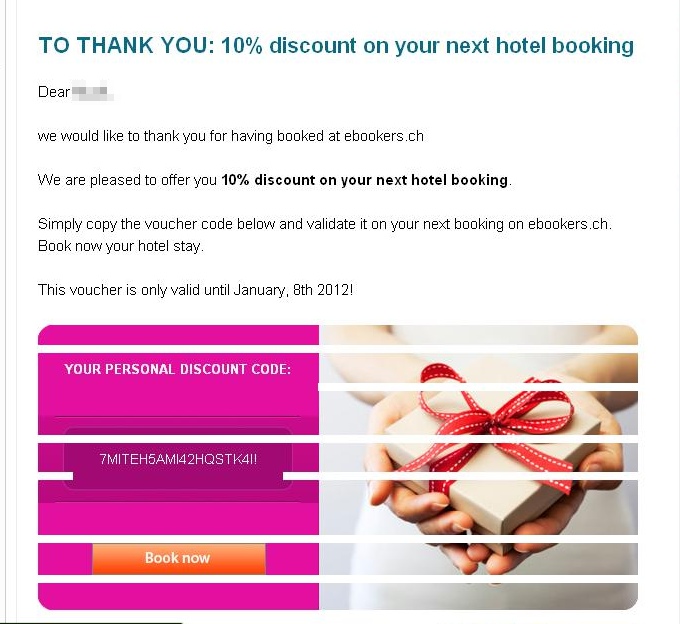Click the "Book now your hotel stay." sentence
680x624 pixels.
(x=121, y=246)
